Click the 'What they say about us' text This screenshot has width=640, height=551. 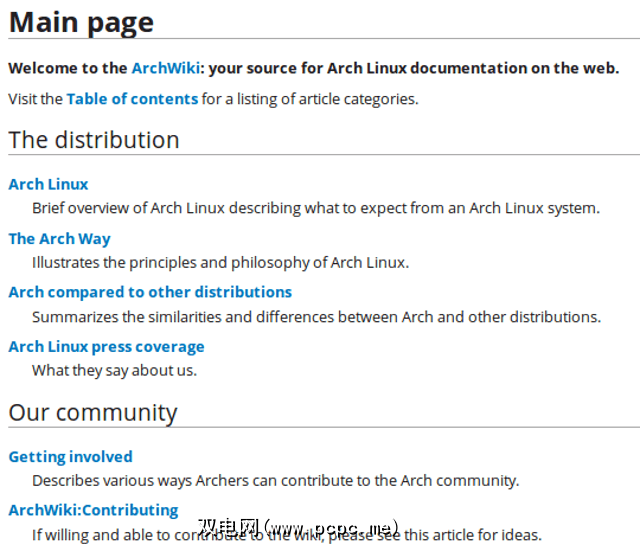pyautogui.click(x=114, y=370)
